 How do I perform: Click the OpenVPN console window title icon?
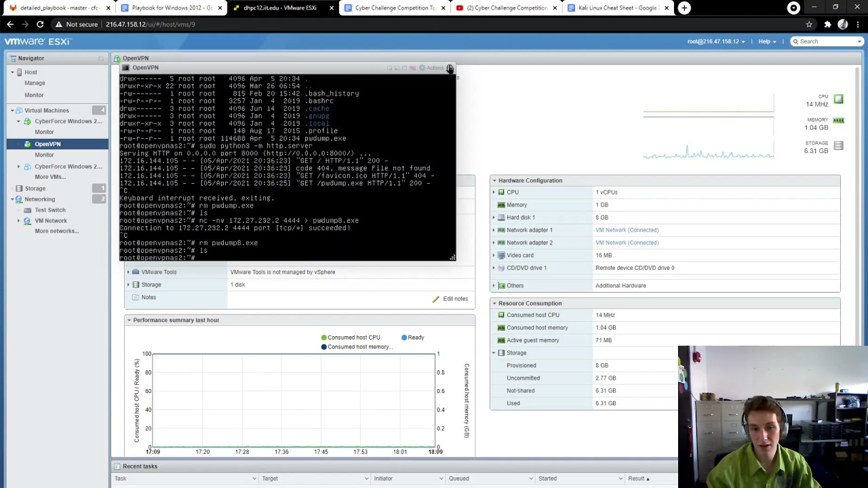coord(126,68)
